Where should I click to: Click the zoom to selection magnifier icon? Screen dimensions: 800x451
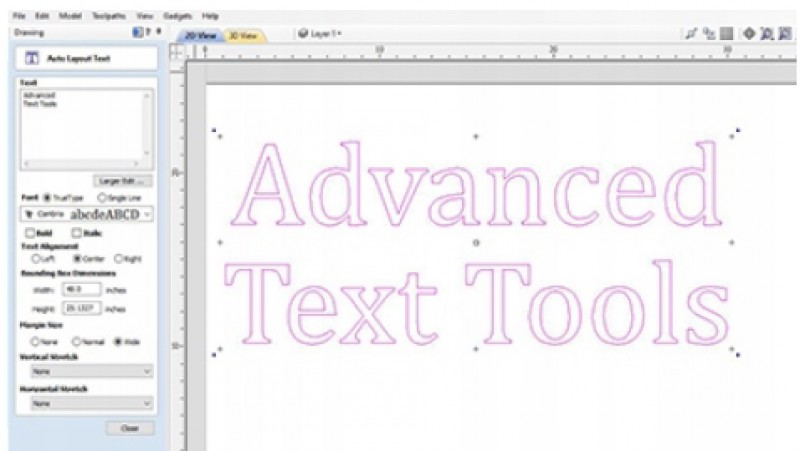coord(767,33)
